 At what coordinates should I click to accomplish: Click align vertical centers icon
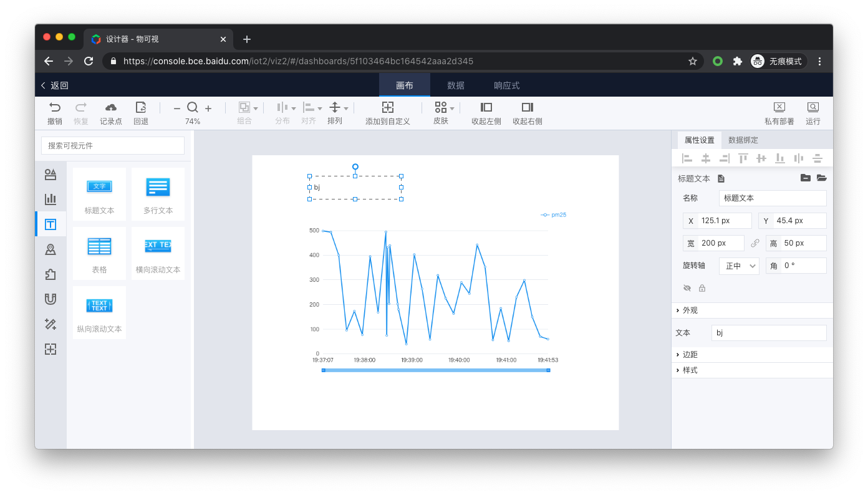click(761, 158)
